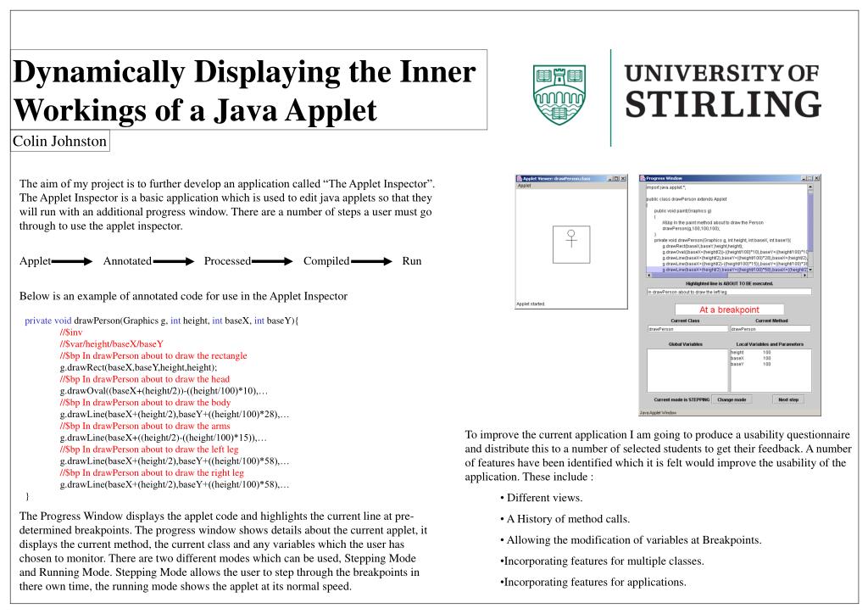
Task: Click the 'STIRLING' wordmark text
Action: [x=723, y=104]
